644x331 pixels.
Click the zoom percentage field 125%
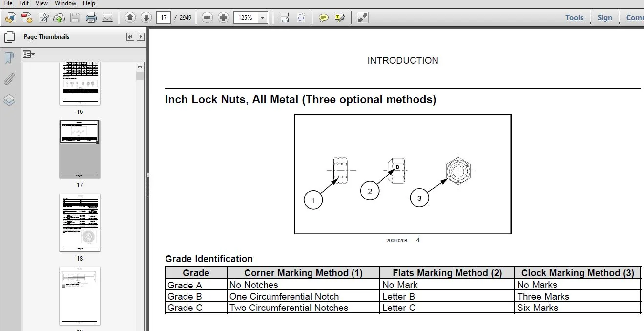245,18
